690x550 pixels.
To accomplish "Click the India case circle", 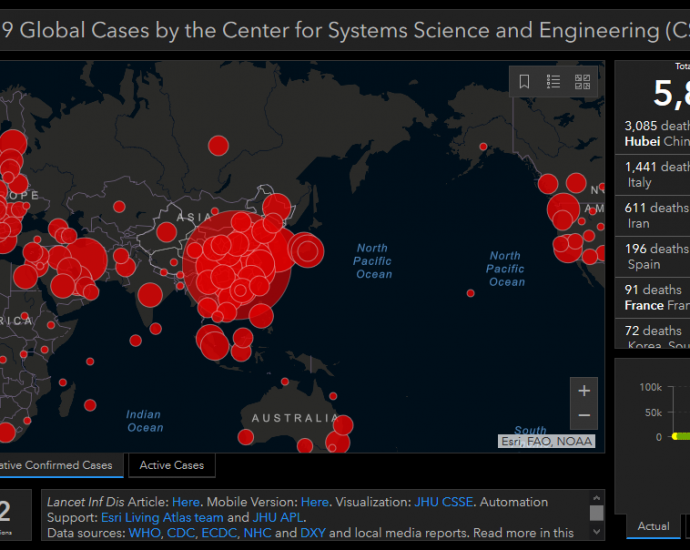I will click(150, 295).
